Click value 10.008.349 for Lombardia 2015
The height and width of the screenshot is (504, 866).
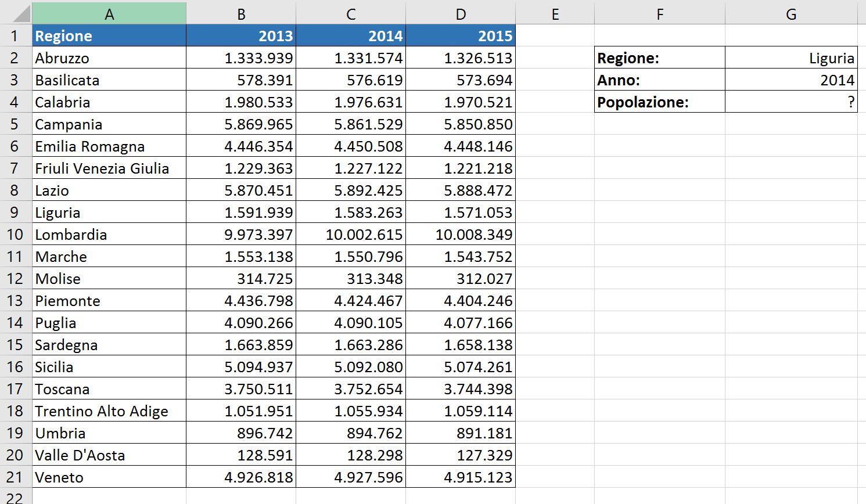pos(461,235)
